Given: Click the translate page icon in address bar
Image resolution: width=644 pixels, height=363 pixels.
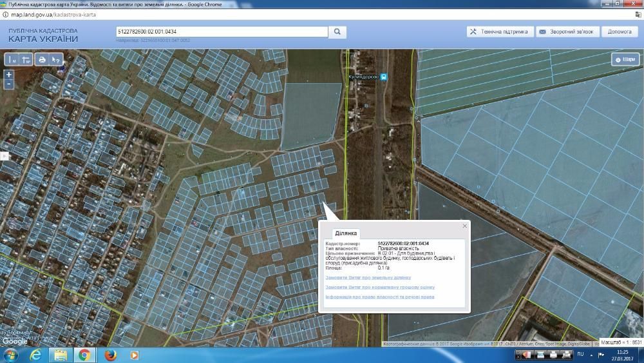Looking at the screenshot, I should click(x=638, y=14).
